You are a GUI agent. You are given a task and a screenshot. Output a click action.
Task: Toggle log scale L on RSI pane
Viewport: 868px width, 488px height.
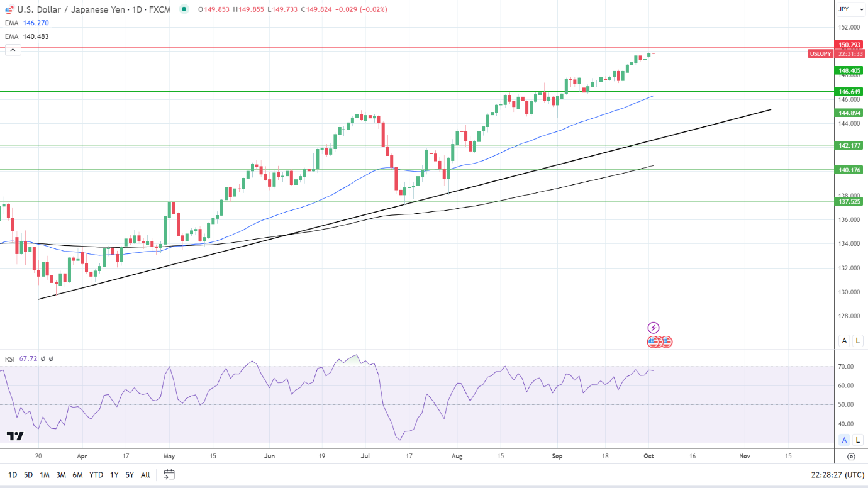(857, 440)
